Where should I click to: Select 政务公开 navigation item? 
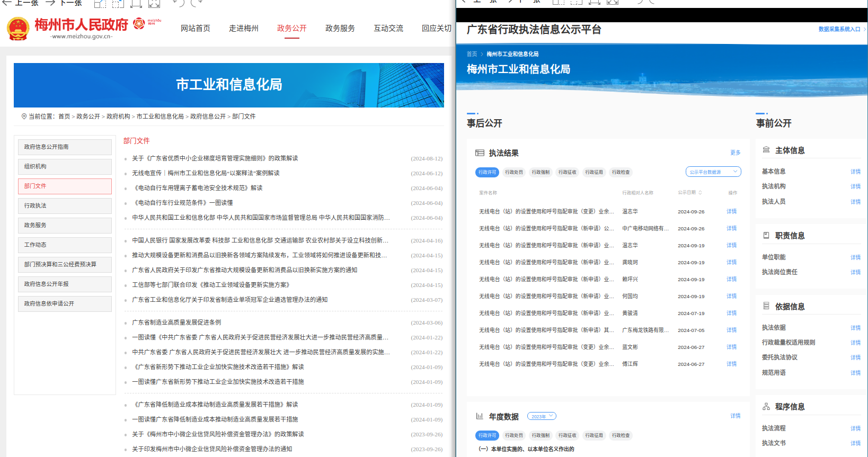point(292,28)
